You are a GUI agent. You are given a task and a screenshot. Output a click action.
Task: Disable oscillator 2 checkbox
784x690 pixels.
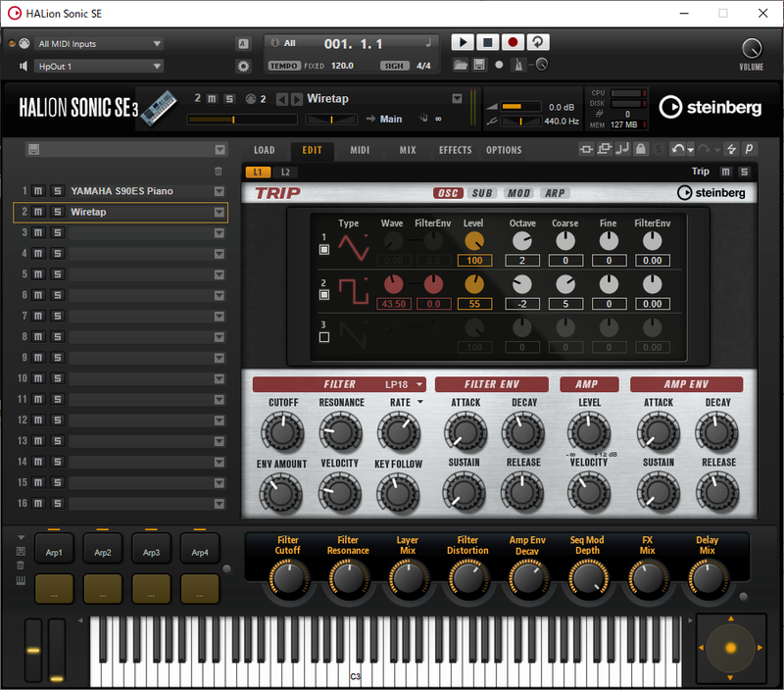point(324,294)
